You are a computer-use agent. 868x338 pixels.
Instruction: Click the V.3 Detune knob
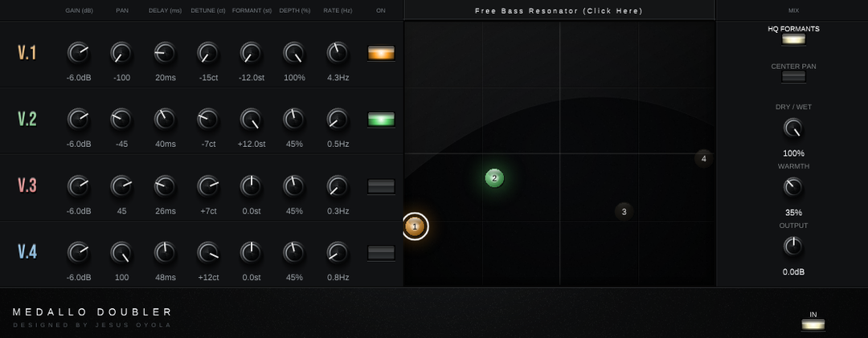(207, 186)
